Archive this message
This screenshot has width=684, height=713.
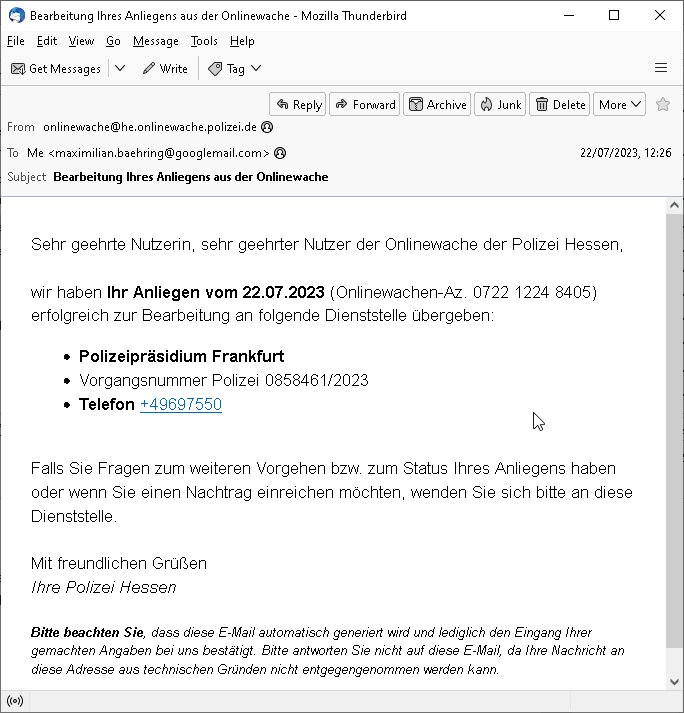pos(437,105)
